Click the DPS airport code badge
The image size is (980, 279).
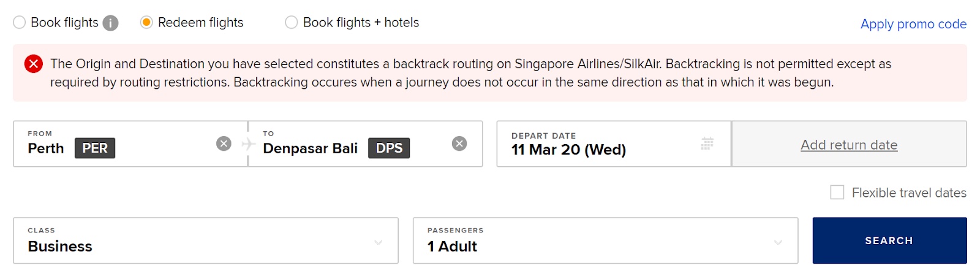point(389,148)
